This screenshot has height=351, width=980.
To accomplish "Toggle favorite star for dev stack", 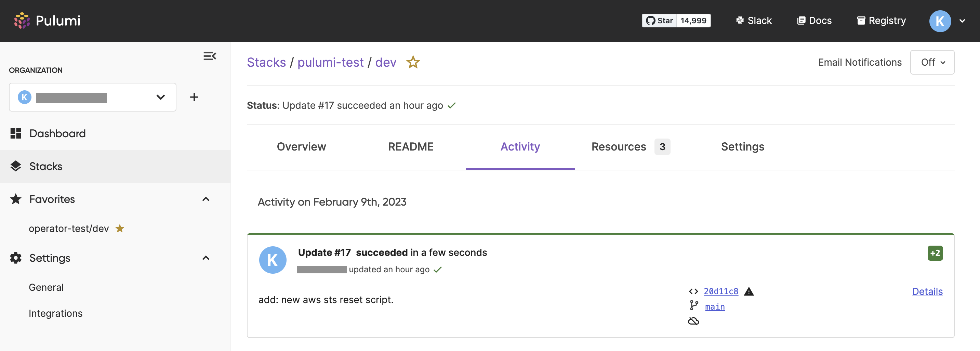I will tap(413, 62).
